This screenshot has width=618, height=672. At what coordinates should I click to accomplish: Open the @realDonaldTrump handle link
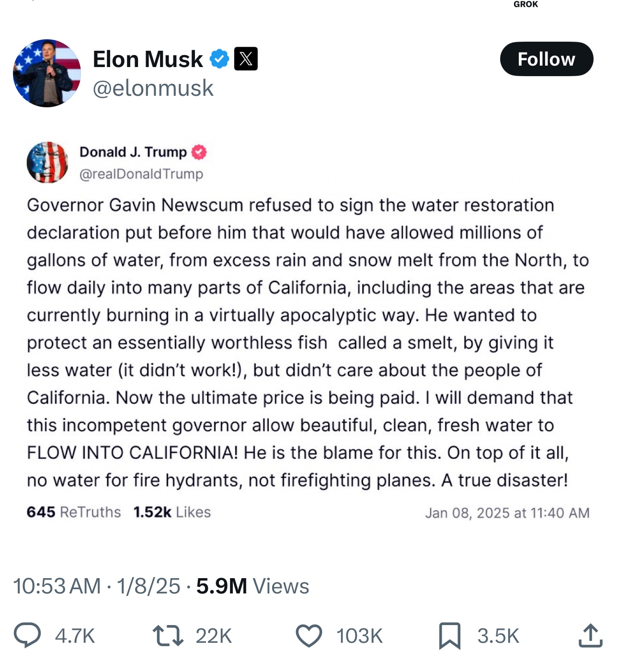(x=141, y=174)
